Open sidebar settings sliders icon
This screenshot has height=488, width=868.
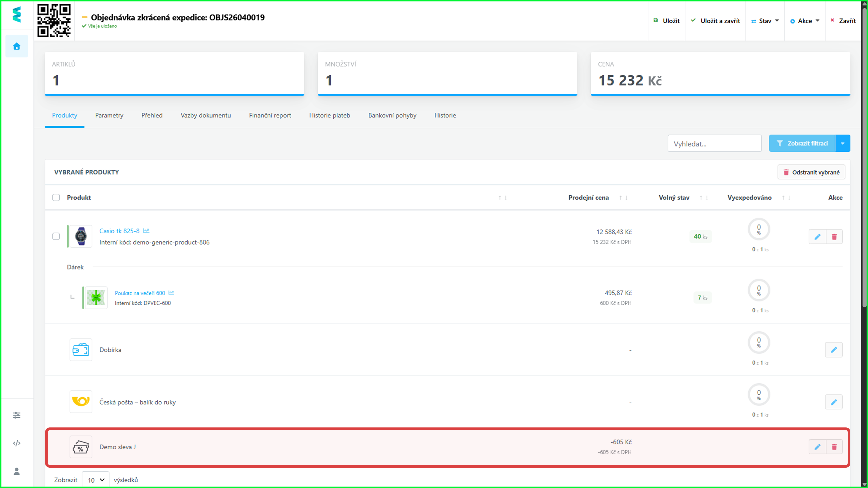(17, 415)
